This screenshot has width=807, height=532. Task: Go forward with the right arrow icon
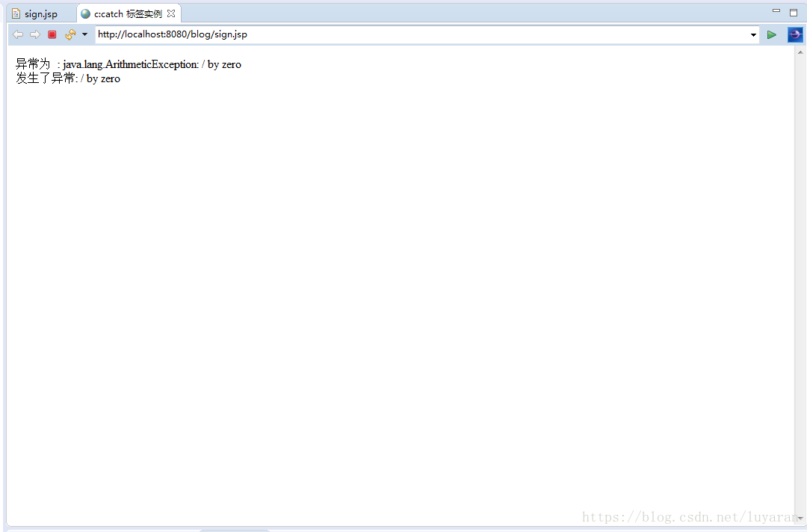click(35, 34)
